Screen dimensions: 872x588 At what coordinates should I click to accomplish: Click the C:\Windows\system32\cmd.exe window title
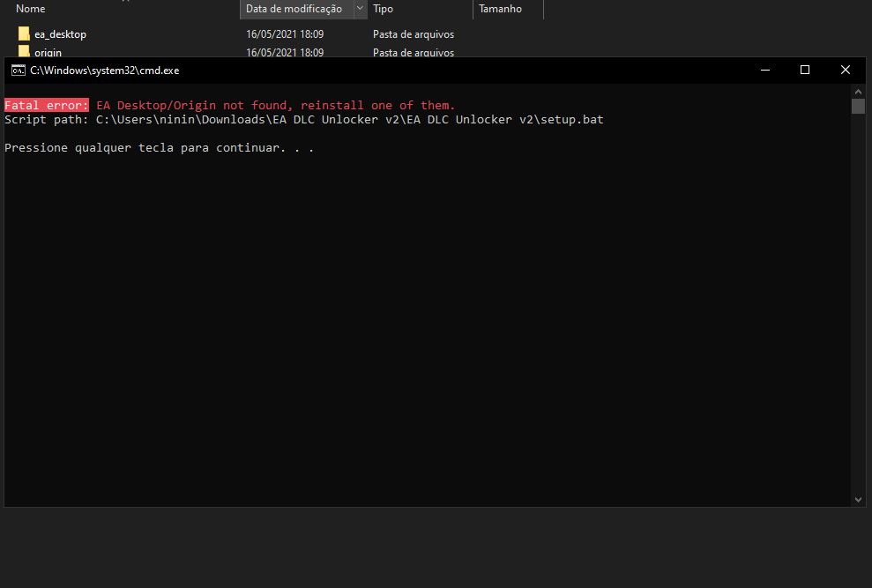[x=105, y=71]
